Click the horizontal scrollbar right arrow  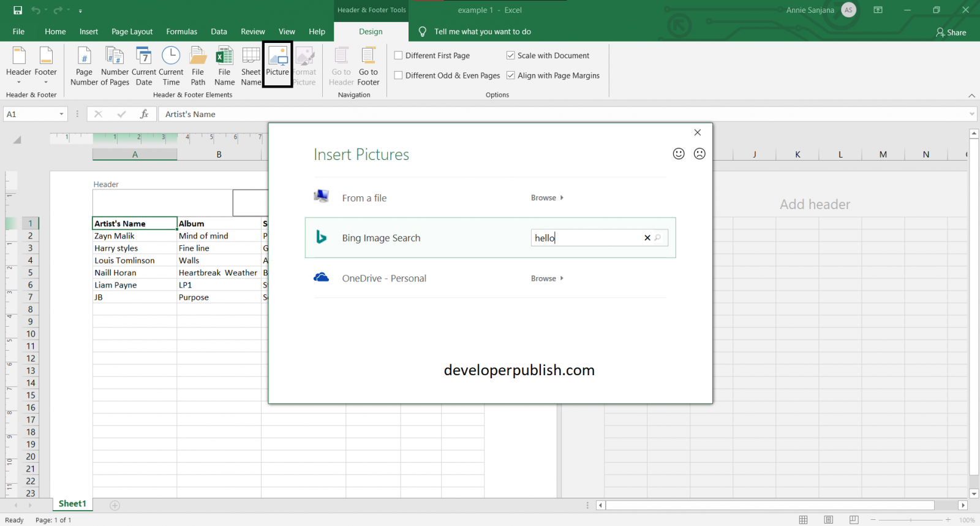click(963, 505)
